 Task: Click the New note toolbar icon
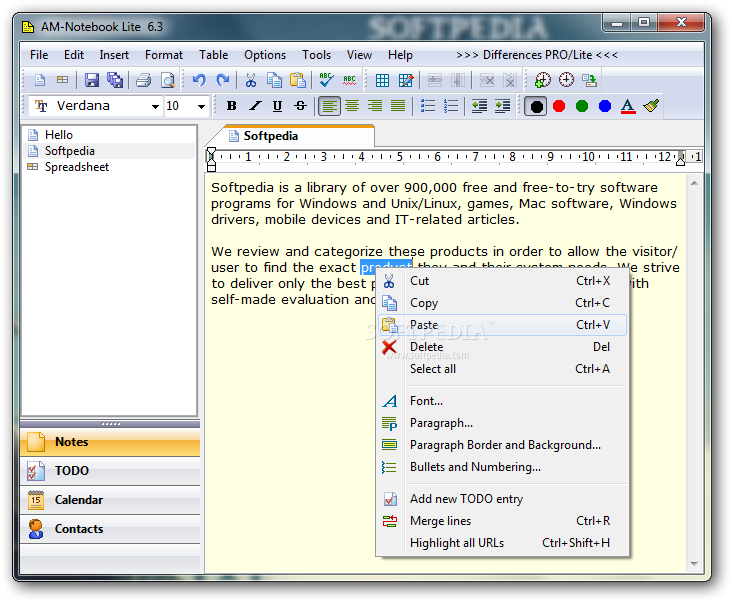click(40, 80)
